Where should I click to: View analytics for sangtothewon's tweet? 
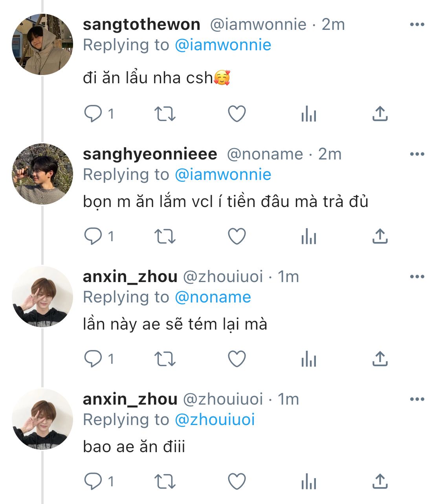[x=309, y=114]
